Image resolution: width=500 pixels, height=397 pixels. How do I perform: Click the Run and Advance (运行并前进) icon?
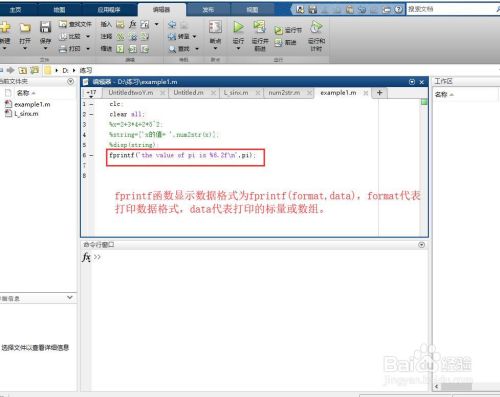tap(260, 27)
